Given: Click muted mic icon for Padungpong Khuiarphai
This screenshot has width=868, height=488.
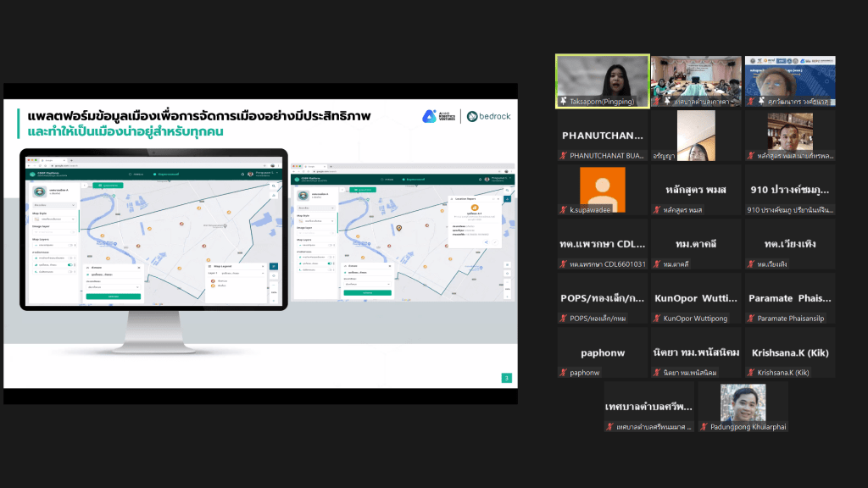Looking at the screenshot, I should point(704,426).
